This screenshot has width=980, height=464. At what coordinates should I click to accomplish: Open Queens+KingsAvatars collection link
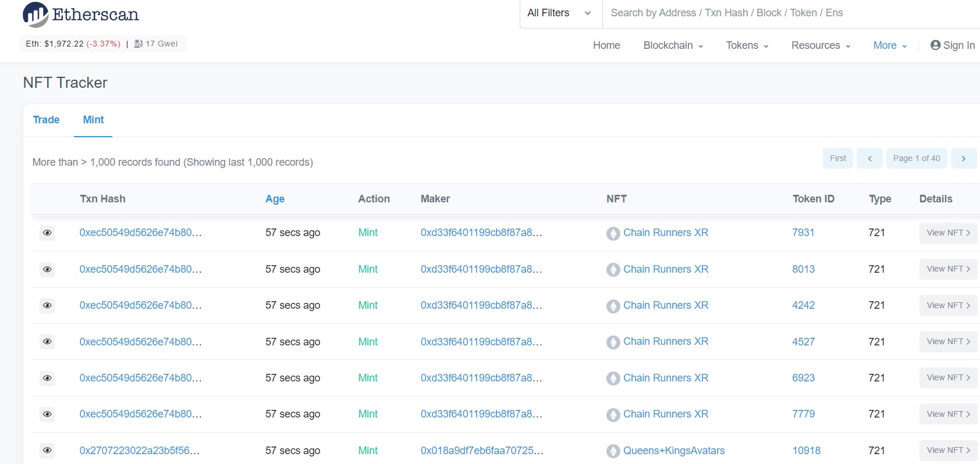(674, 451)
